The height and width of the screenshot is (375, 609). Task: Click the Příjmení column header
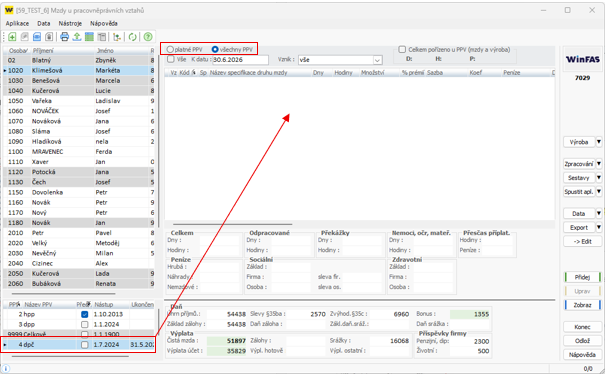[x=63, y=50]
